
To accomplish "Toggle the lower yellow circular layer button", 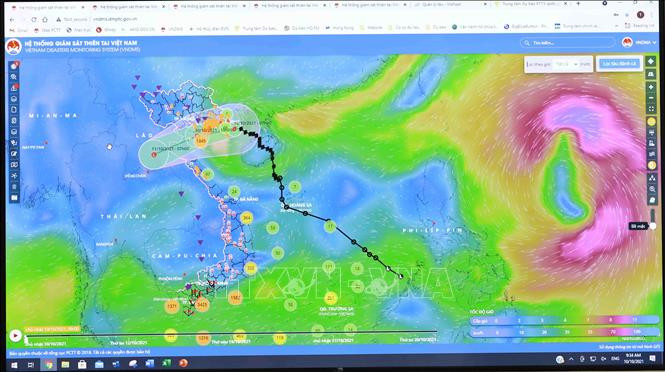I will point(652,165).
